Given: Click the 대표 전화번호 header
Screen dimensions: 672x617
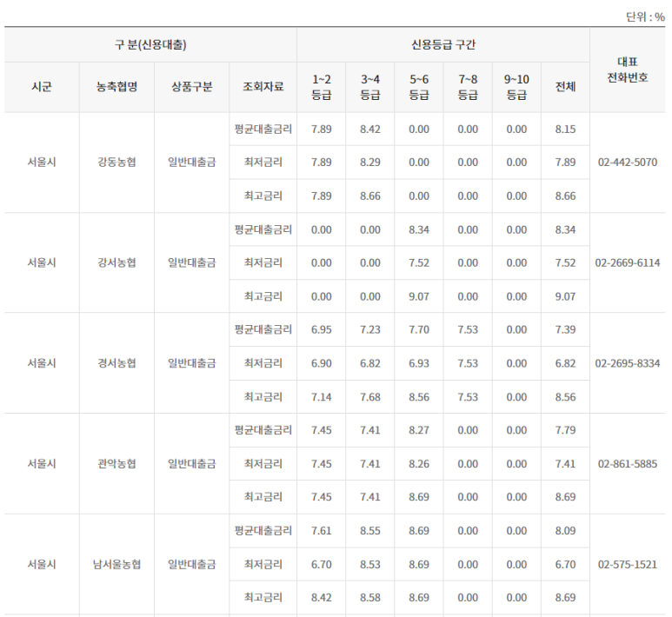Looking at the screenshot, I should (x=628, y=70).
